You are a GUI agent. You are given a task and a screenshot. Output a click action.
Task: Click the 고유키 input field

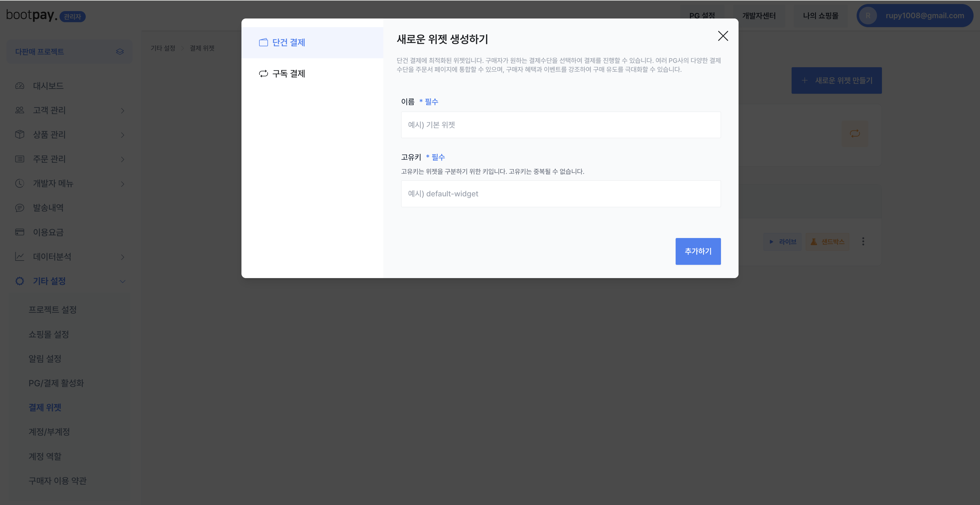point(561,194)
